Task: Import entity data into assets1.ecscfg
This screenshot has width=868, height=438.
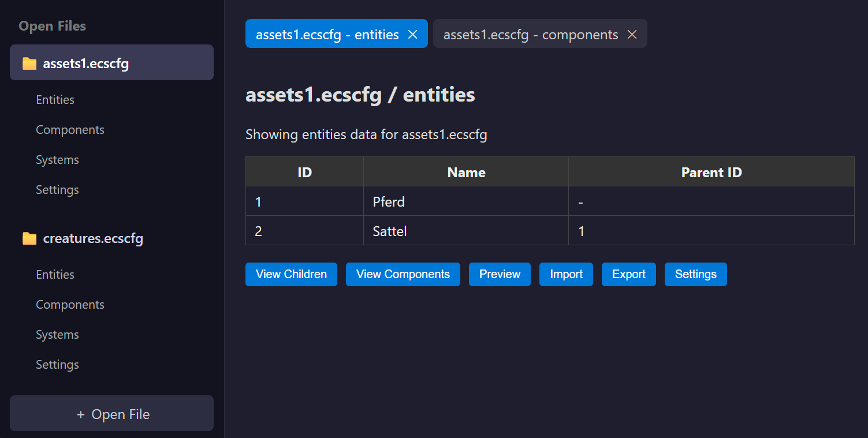Action: point(566,274)
